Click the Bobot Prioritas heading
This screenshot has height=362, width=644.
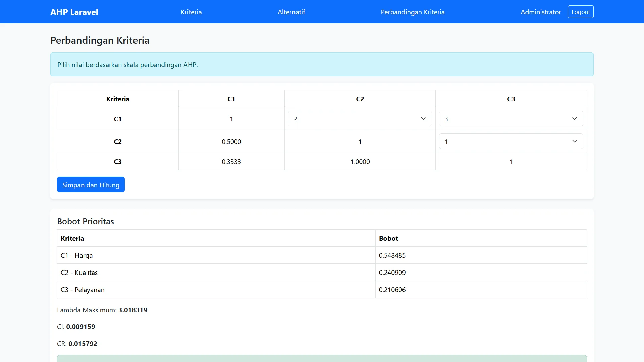(x=86, y=221)
